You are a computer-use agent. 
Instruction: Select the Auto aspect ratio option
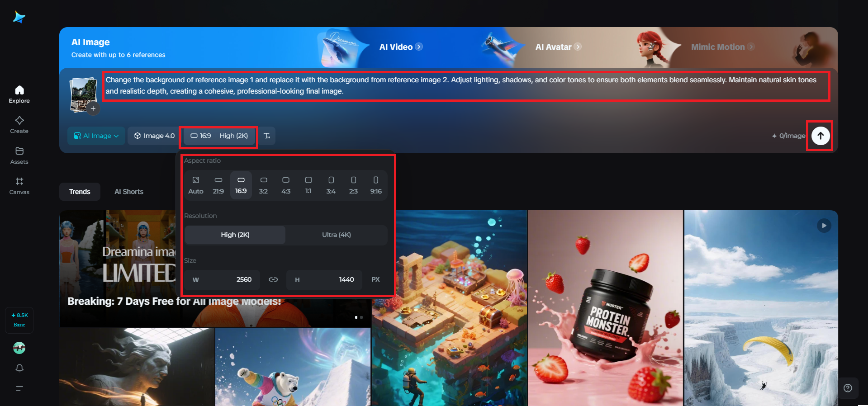196,185
